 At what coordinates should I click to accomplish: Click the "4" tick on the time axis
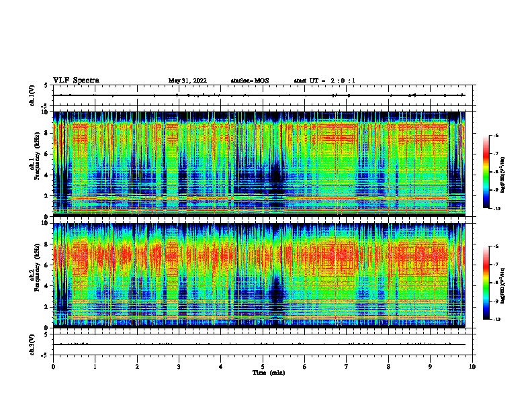click(x=221, y=367)
